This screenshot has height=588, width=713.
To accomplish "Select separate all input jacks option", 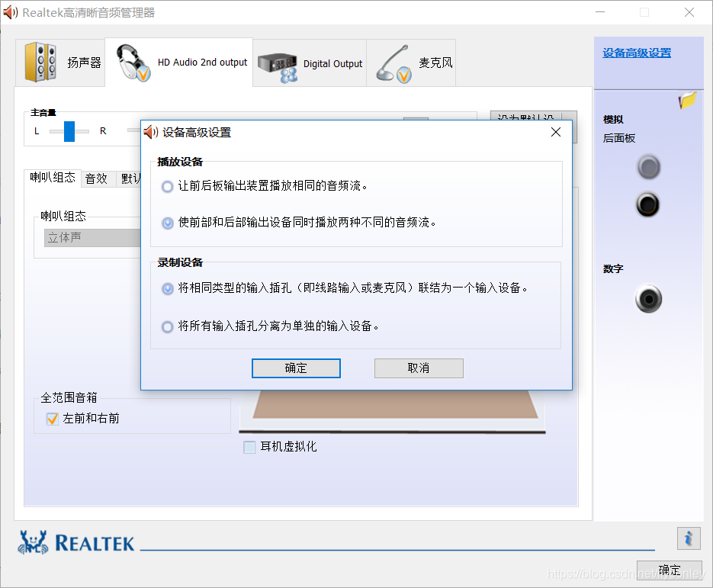I will point(167,326).
